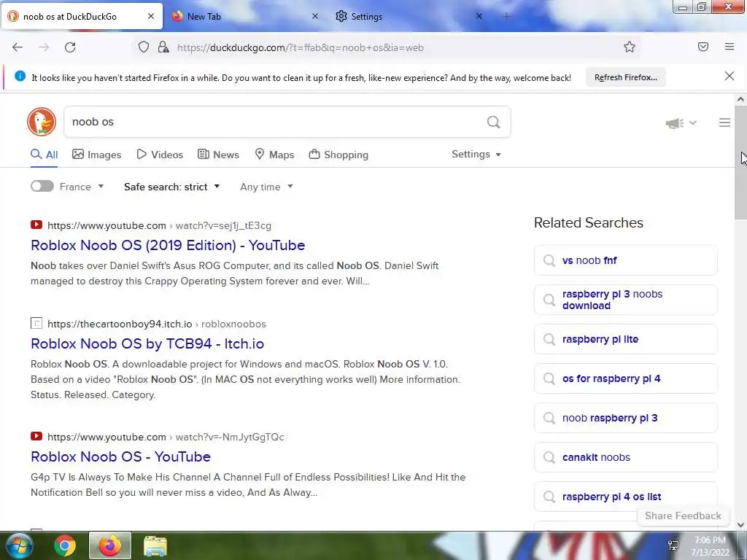Viewport: 747px width, 560px height.
Task: Open the tracking protection shield icon
Action: (144, 47)
